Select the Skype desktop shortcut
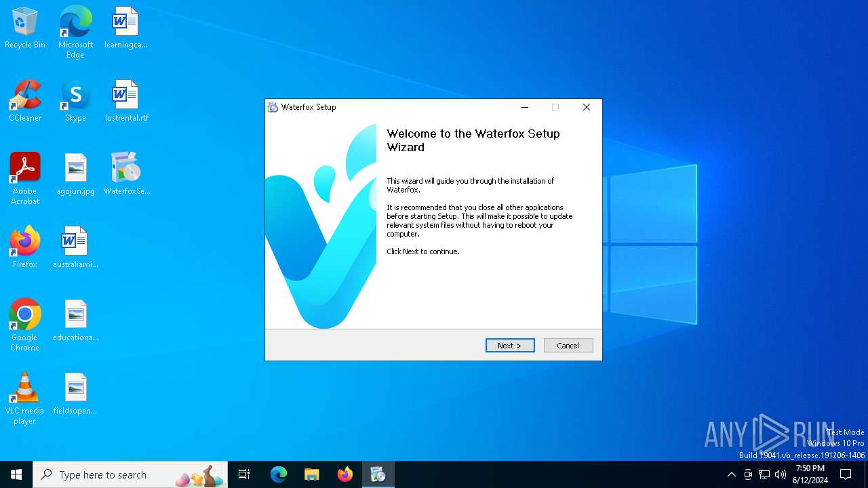The height and width of the screenshot is (488, 868). tap(75, 102)
